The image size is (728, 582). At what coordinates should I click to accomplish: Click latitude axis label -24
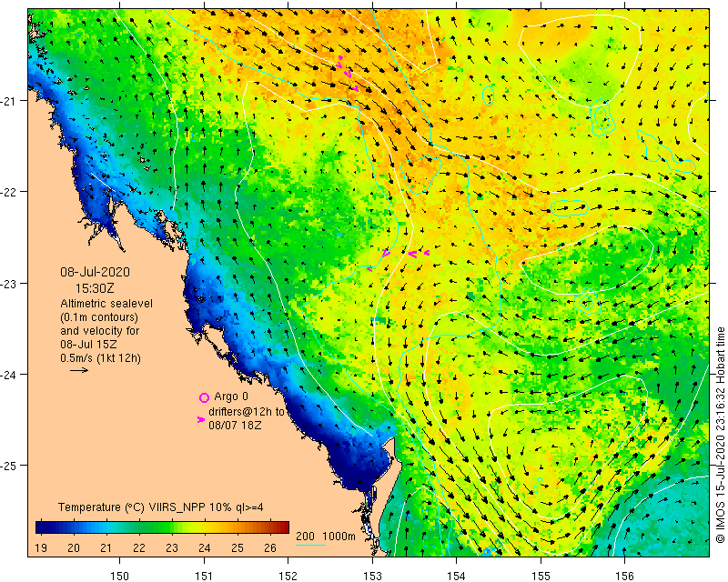(7, 374)
